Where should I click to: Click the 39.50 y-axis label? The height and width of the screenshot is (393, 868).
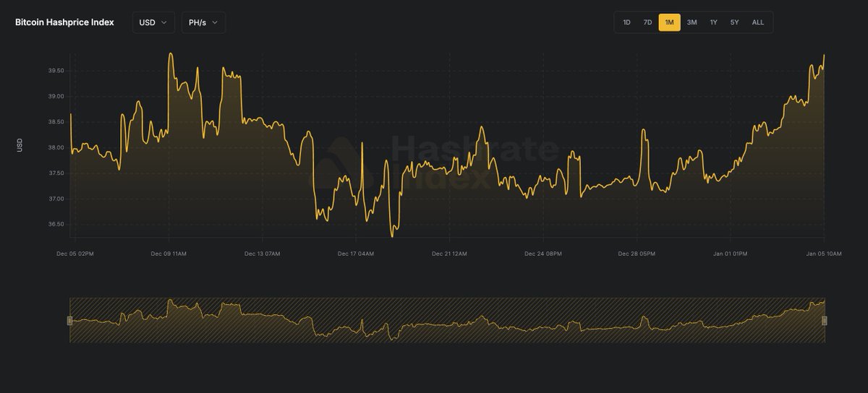[56, 71]
